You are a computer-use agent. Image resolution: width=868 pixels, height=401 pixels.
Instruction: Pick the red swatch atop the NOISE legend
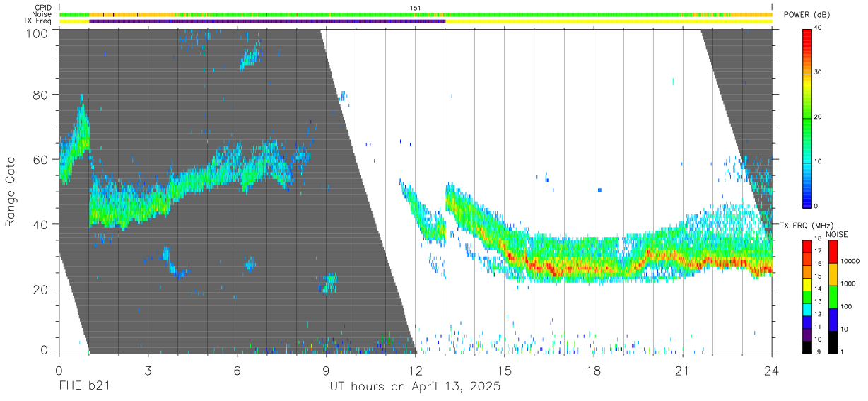[x=832, y=252]
